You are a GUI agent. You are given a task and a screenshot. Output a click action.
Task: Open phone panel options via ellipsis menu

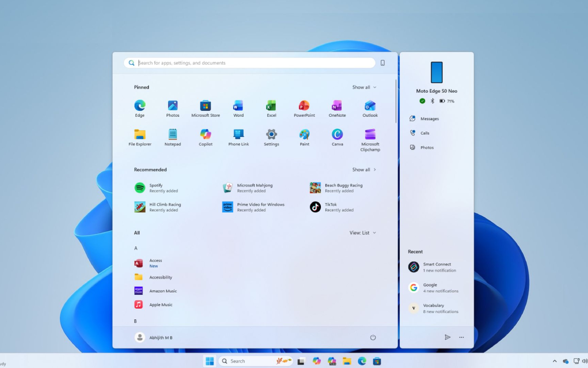click(461, 337)
